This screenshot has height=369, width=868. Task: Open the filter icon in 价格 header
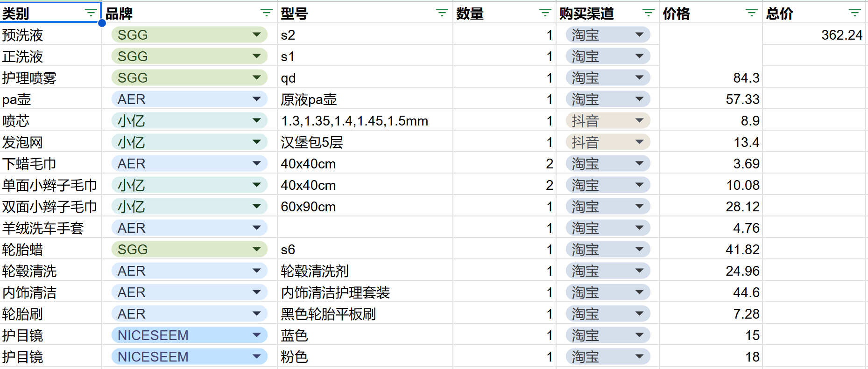click(x=751, y=13)
